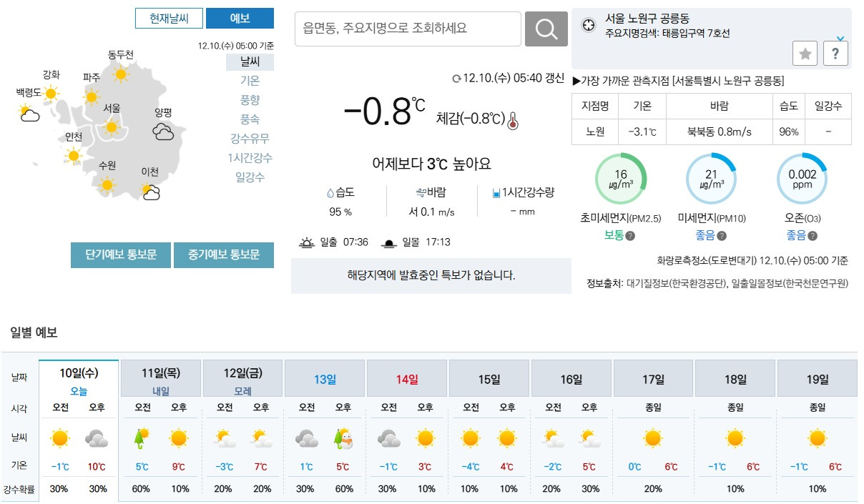This screenshot has height=504, width=864.
Task: Select 풍속 in the map layer list
Action: (x=250, y=119)
